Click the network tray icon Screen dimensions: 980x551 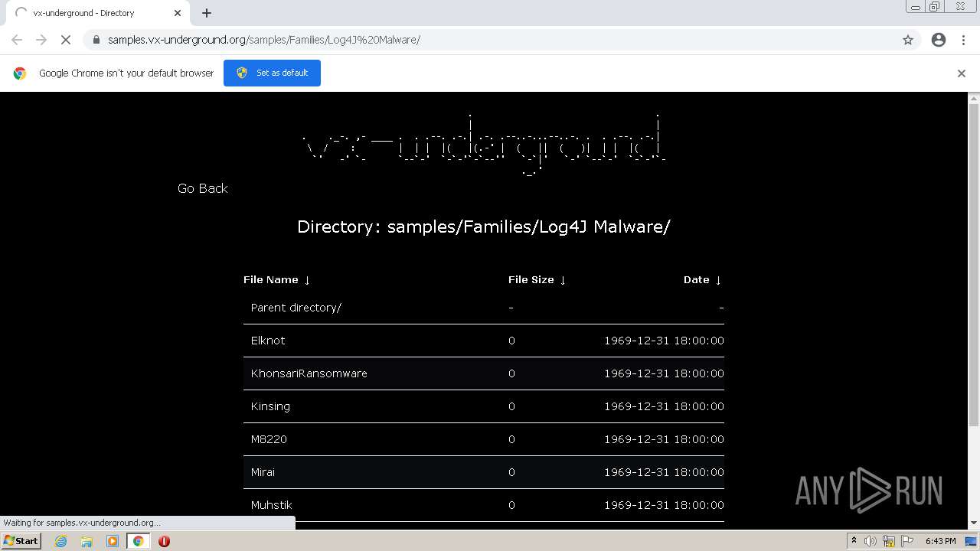click(x=889, y=541)
